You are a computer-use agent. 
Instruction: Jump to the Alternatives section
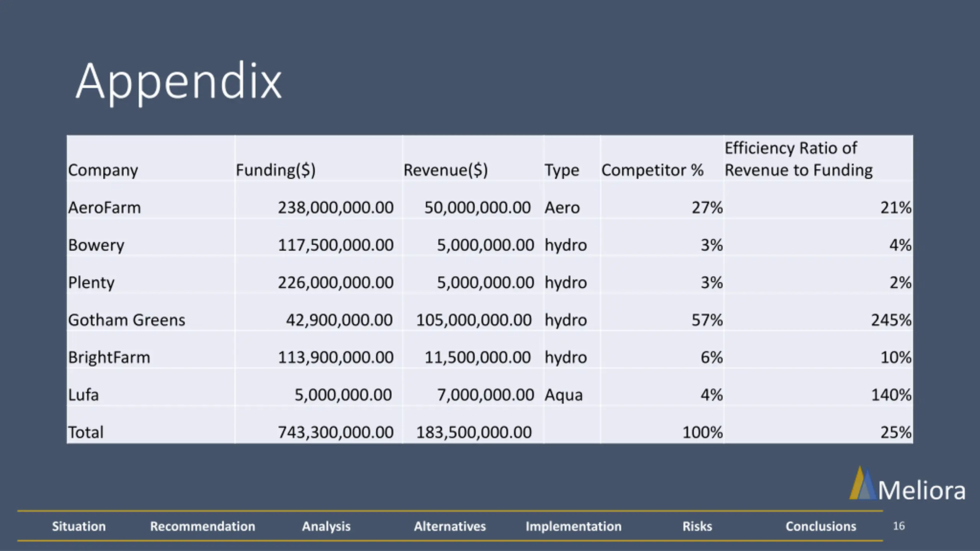(450, 526)
